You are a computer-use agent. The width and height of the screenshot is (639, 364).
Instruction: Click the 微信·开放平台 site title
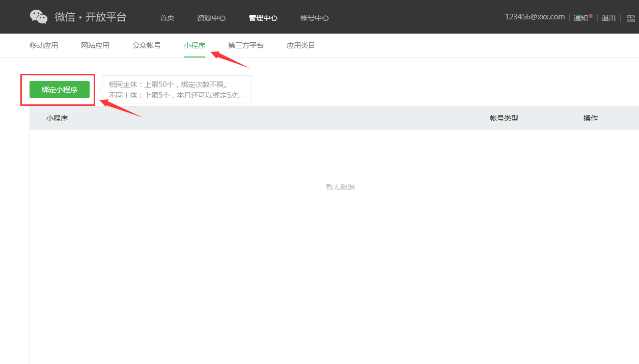pos(91,17)
